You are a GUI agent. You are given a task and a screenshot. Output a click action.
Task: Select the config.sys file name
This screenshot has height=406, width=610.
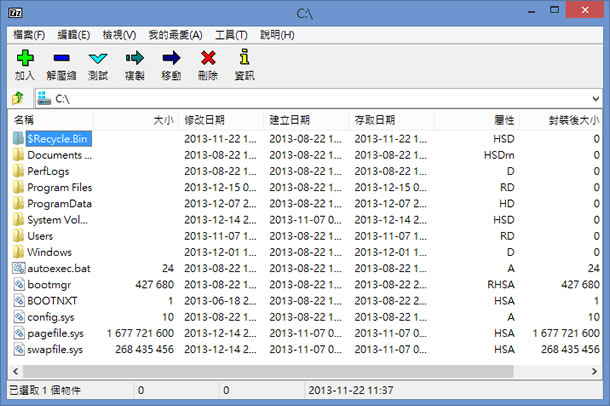tap(51, 317)
